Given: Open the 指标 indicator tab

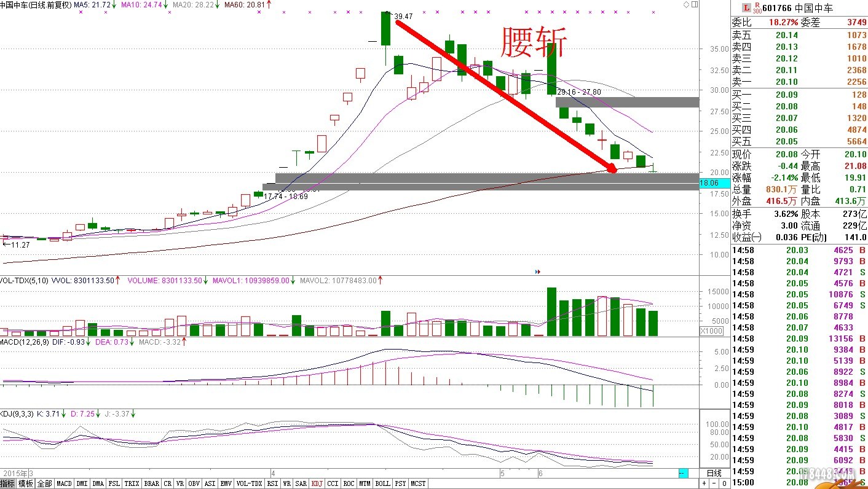Looking at the screenshot, I should (x=8, y=483).
